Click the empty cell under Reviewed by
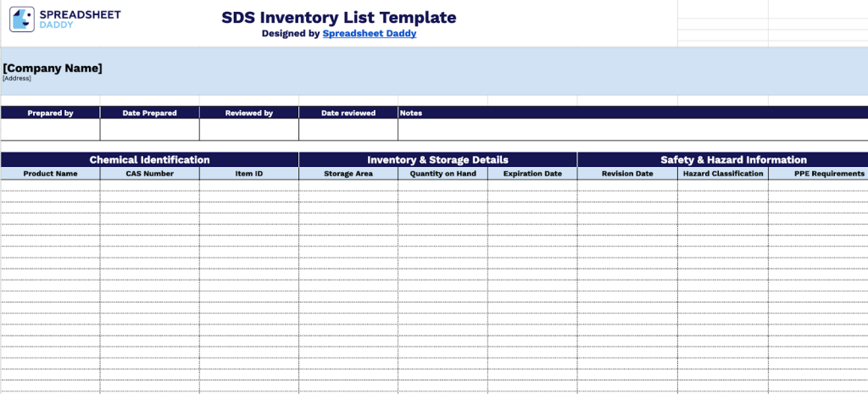 coord(249,130)
